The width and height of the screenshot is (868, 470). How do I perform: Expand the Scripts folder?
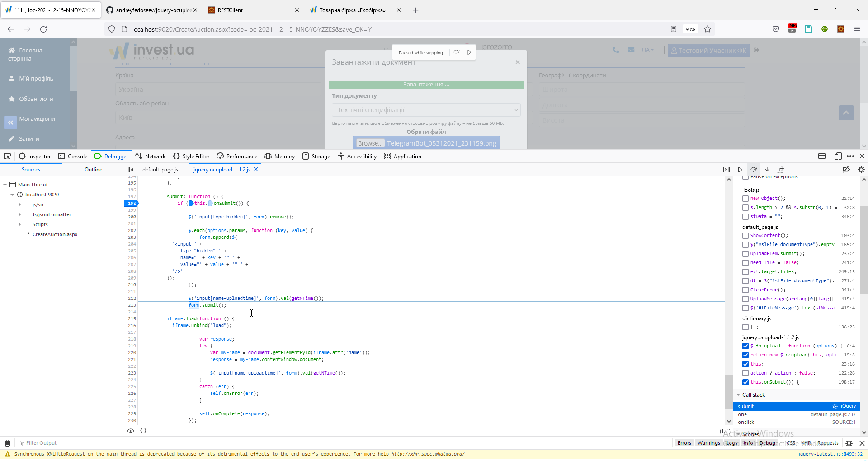point(19,224)
